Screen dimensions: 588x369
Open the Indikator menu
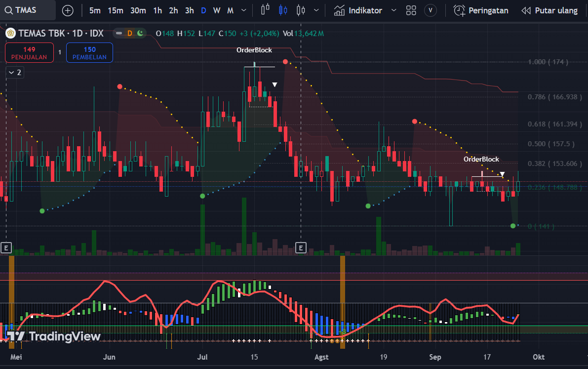[x=358, y=10]
